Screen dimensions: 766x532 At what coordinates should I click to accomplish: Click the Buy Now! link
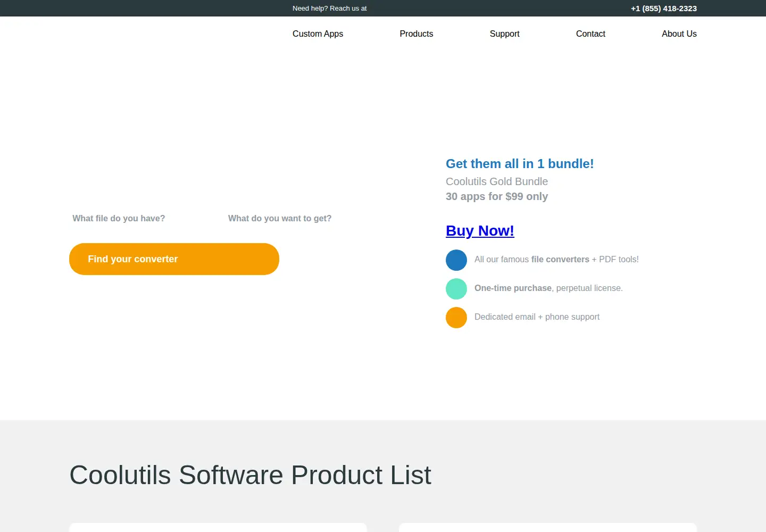pyautogui.click(x=480, y=230)
